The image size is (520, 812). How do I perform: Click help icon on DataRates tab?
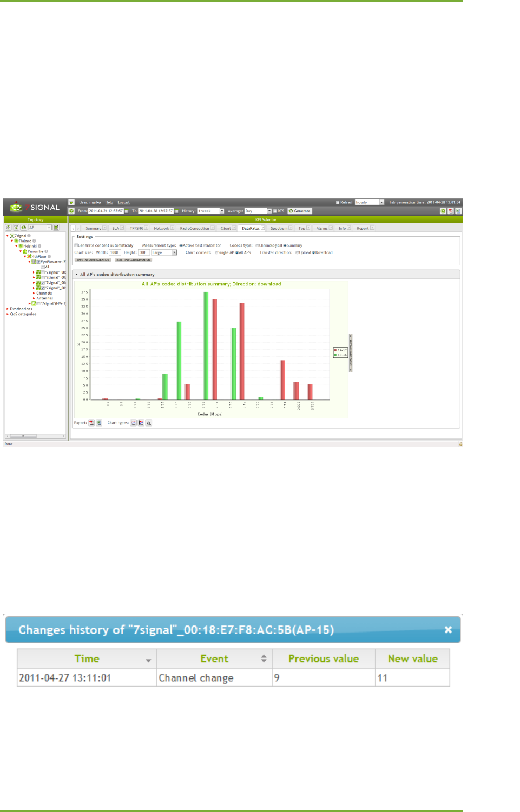click(x=263, y=228)
